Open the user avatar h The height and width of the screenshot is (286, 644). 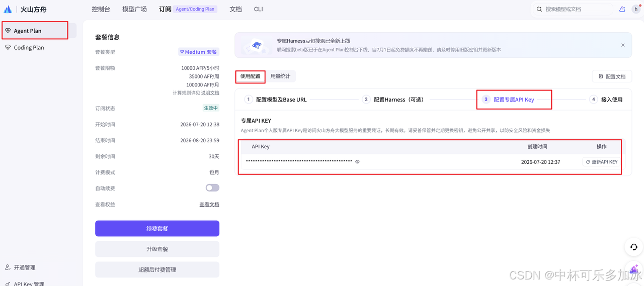tap(636, 9)
